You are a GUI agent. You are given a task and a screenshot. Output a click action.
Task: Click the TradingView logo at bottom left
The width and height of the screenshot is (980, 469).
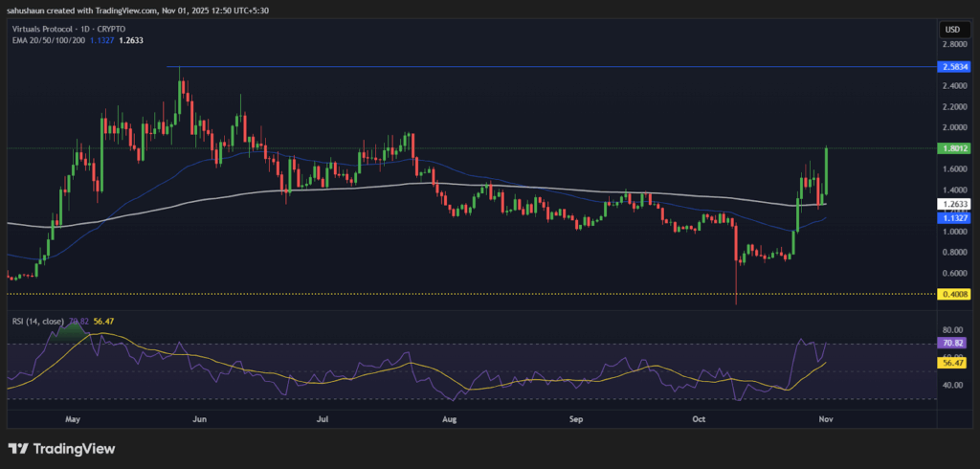[61, 448]
